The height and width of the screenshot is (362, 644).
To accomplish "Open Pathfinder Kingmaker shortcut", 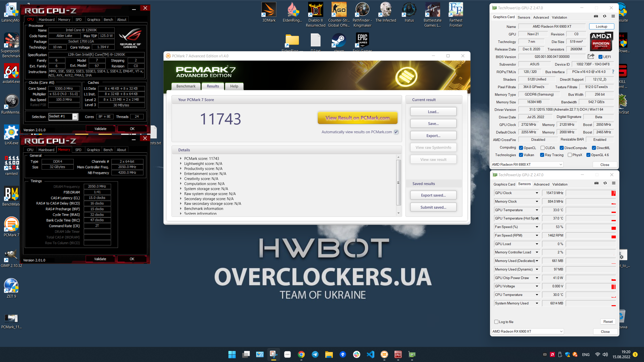I will (362, 15).
